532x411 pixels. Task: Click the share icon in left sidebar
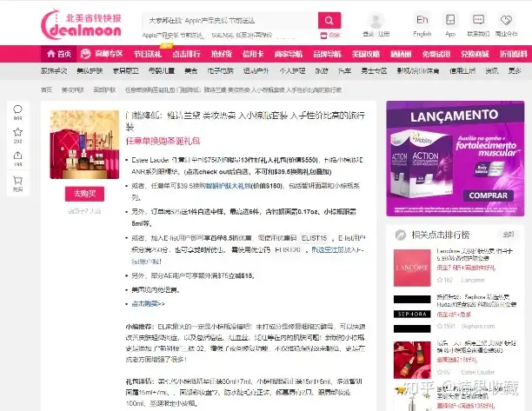pyautogui.click(x=17, y=156)
